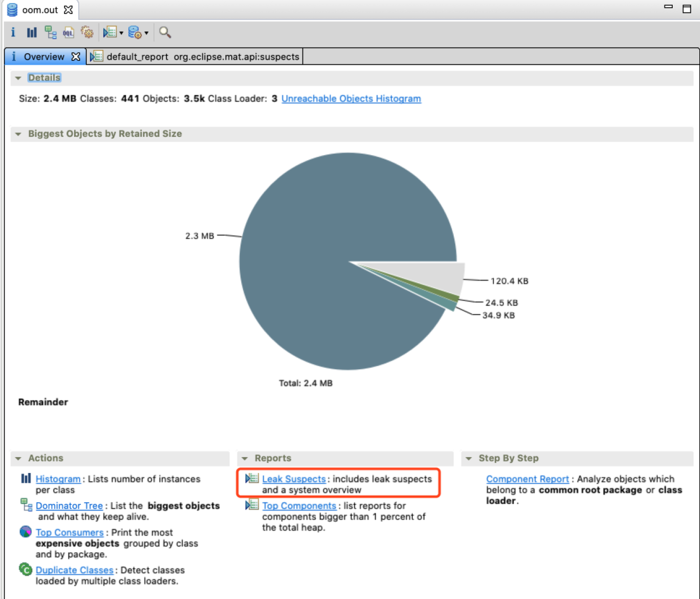The image size is (700, 599).
Task: Close the oom.out editor tab
Action: (68, 10)
